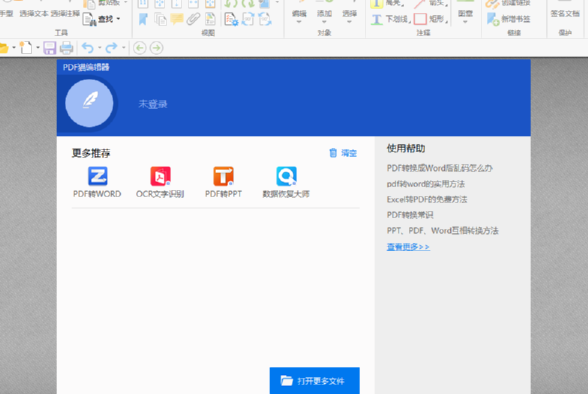Follow the 查看更多>> link
The image size is (588, 394).
click(408, 247)
